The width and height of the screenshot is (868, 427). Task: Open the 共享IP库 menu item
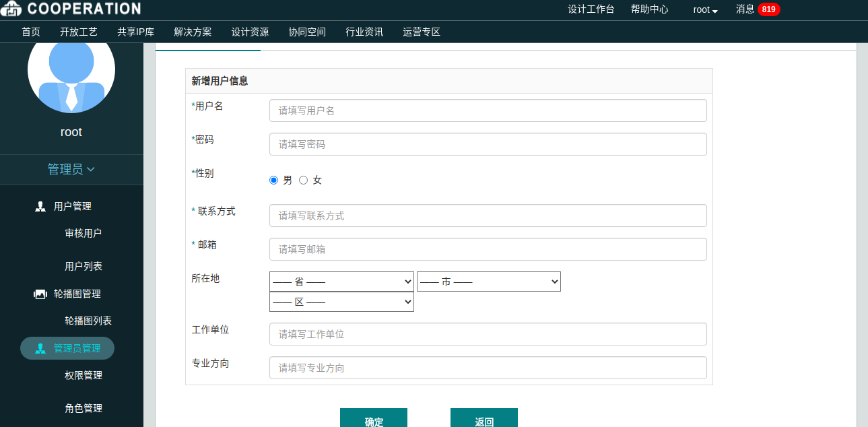[x=135, y=32]
